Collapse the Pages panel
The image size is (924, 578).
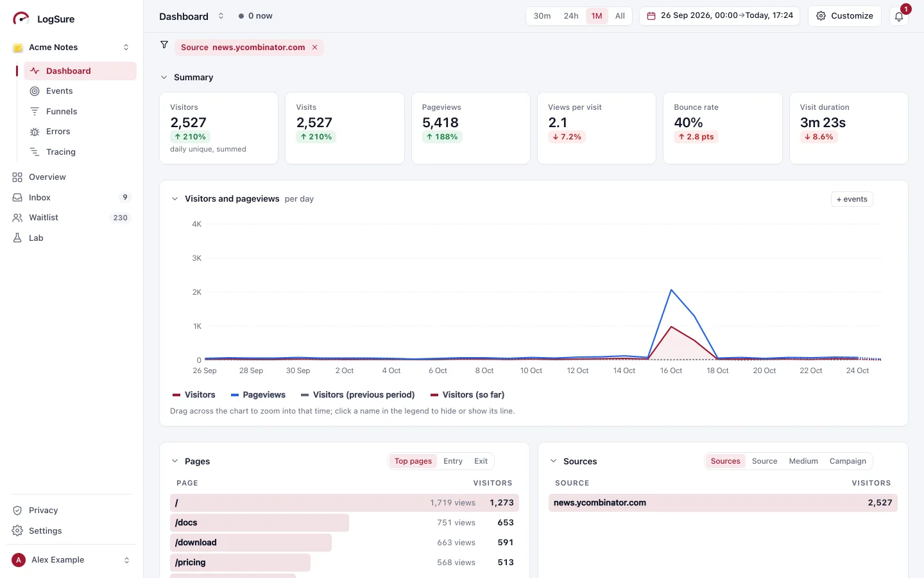coord(175,461)
